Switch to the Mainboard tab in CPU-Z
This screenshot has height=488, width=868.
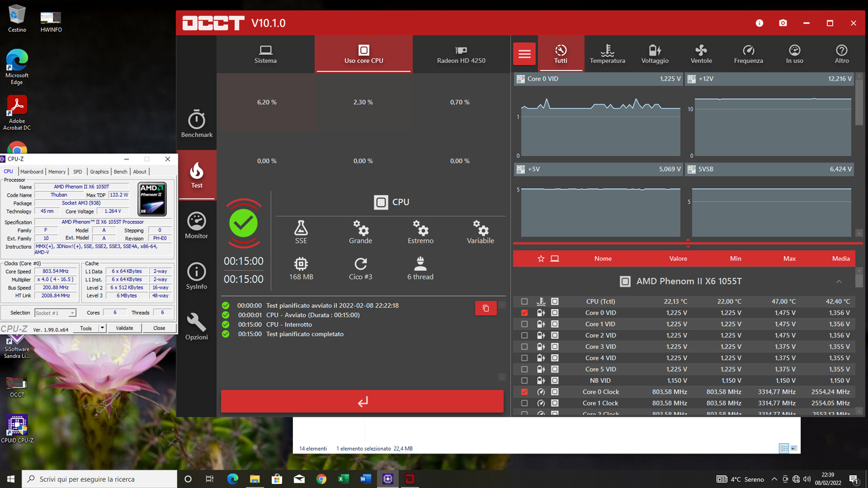point(31,171)
